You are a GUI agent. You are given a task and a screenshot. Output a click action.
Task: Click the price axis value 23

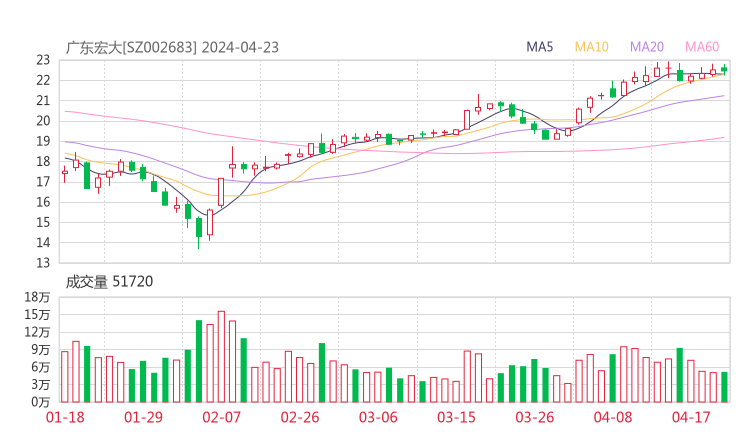tap(43, 60)
